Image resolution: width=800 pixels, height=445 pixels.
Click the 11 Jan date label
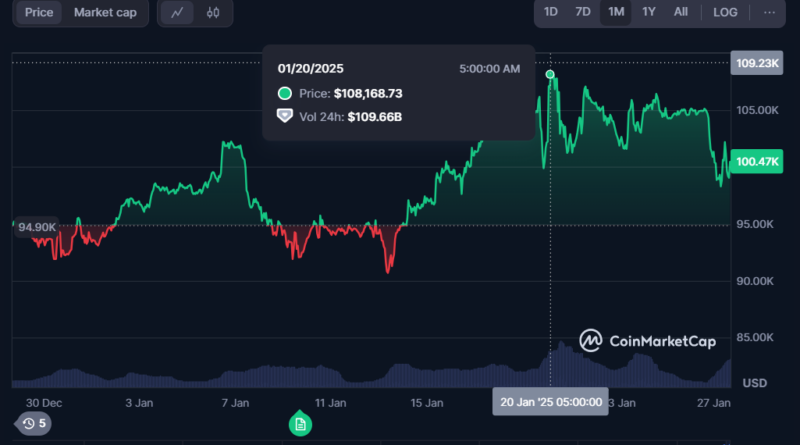(330, 403)
